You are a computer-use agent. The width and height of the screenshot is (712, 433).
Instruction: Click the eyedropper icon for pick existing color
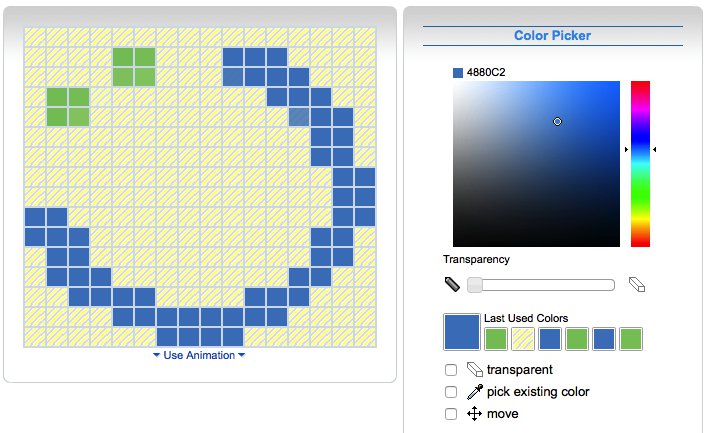coord(475,392)
